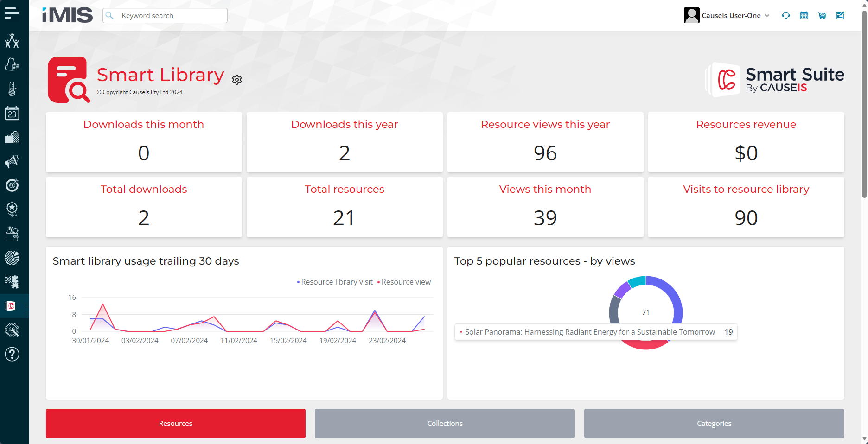The image size is (868, 444).
Task: Open the wrench gear Settings sidebar icon
Action: (12, 330)
